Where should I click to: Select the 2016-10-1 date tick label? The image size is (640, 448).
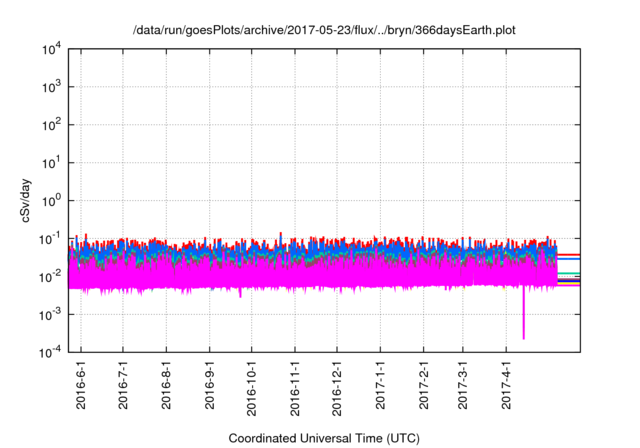(x=251, y=389)
